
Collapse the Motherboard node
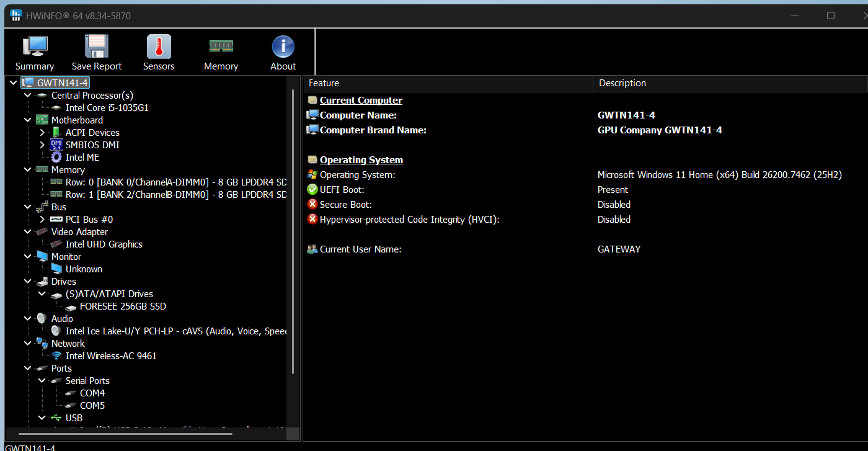pyautogui.click(x=28, y=120)
